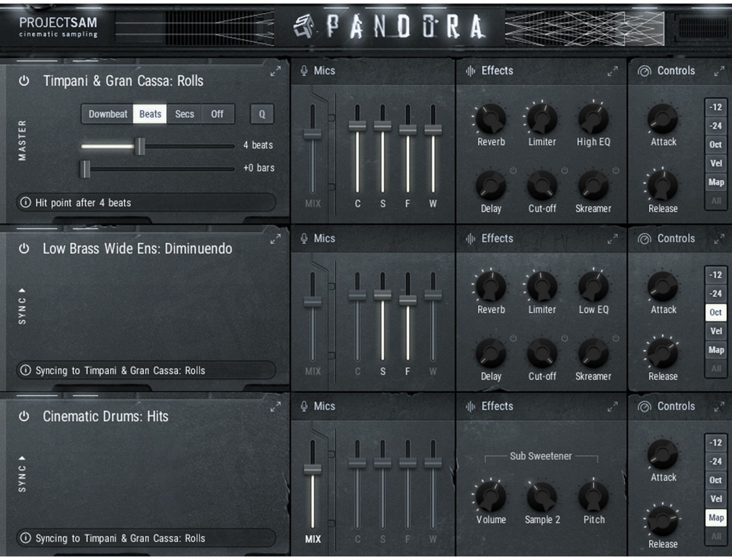Image resolution: width=732 pixels, height=560 pixels.
Task: Click the MIX fader in Timpani Mics panel
Action: point(313,134)
